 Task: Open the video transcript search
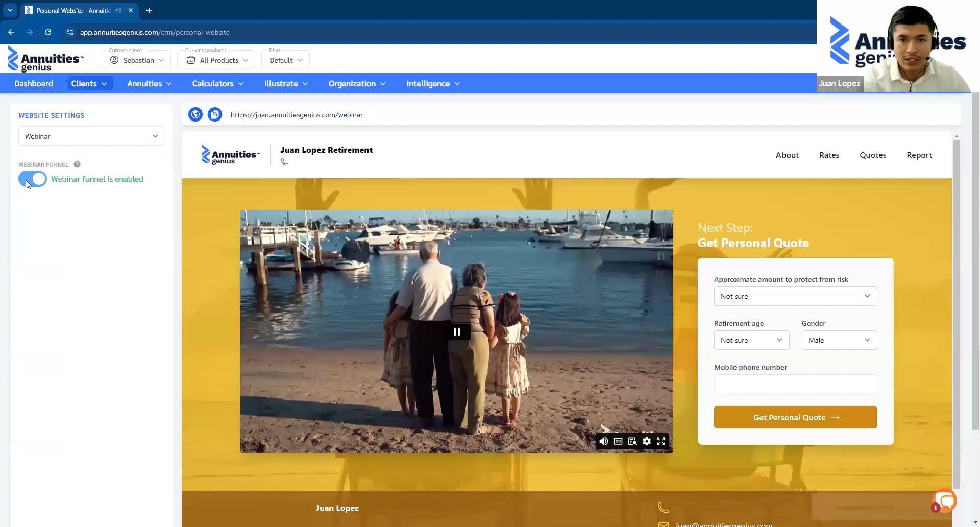point(632,441)
